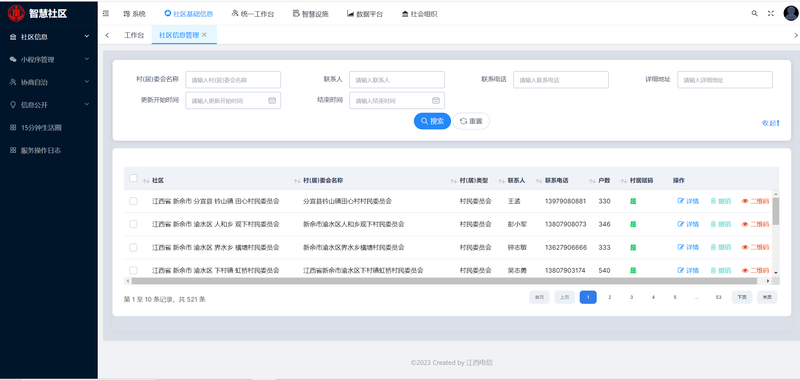Click the table's horizontal scrollbar
800x380 pixels.
444,281
